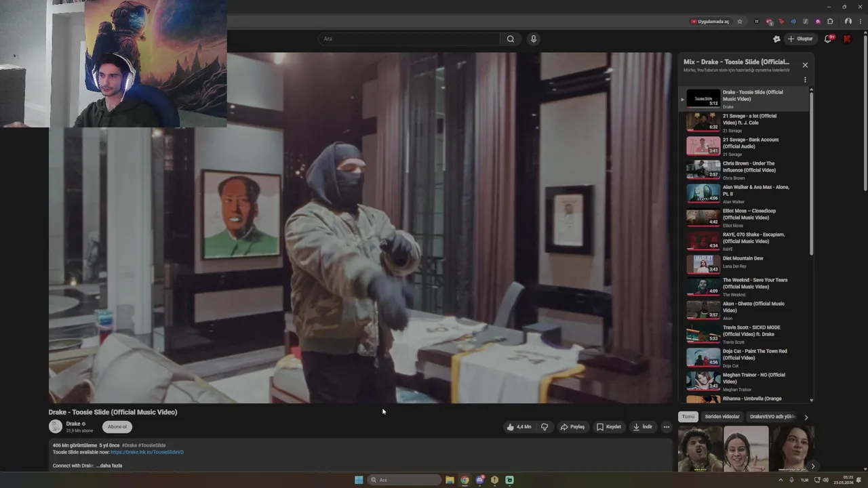Open the Drake channel name link
Screen dimensions: 868x488
pos(73,424)
